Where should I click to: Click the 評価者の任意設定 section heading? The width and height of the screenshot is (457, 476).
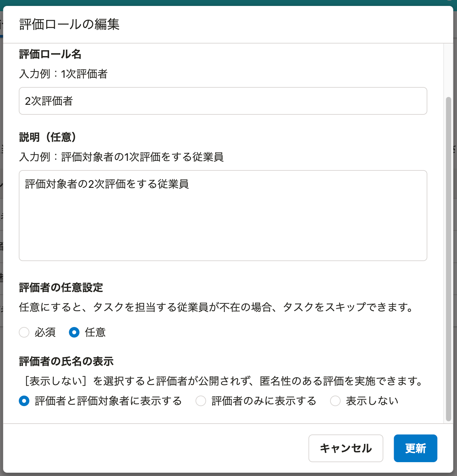(x=61, y=287)
